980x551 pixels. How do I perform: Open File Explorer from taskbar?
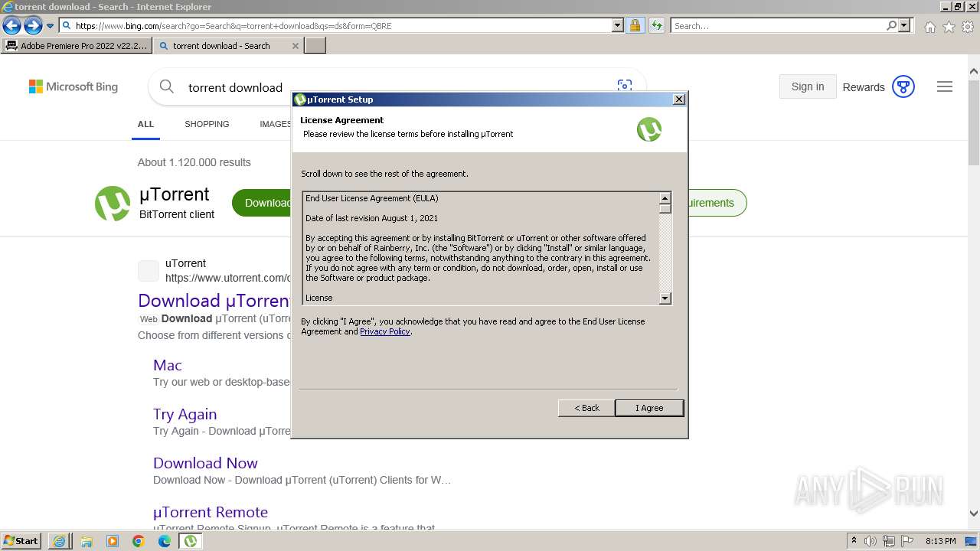pos(87,541)
